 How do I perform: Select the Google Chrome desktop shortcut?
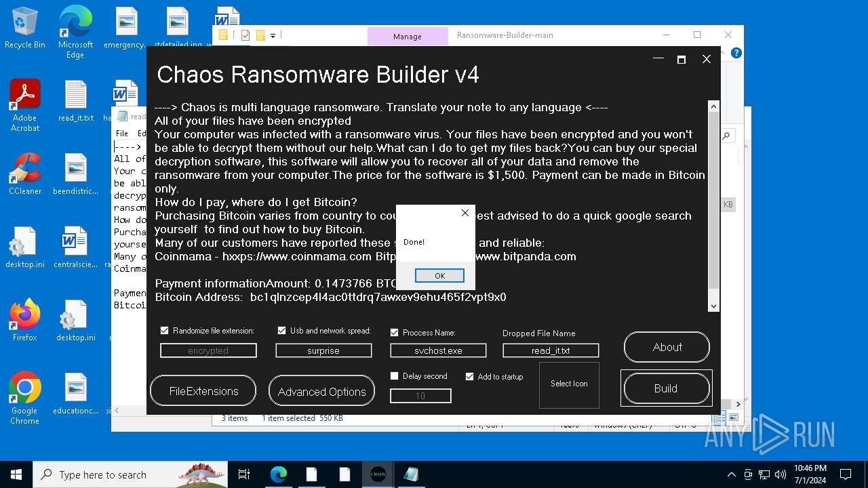25,399
